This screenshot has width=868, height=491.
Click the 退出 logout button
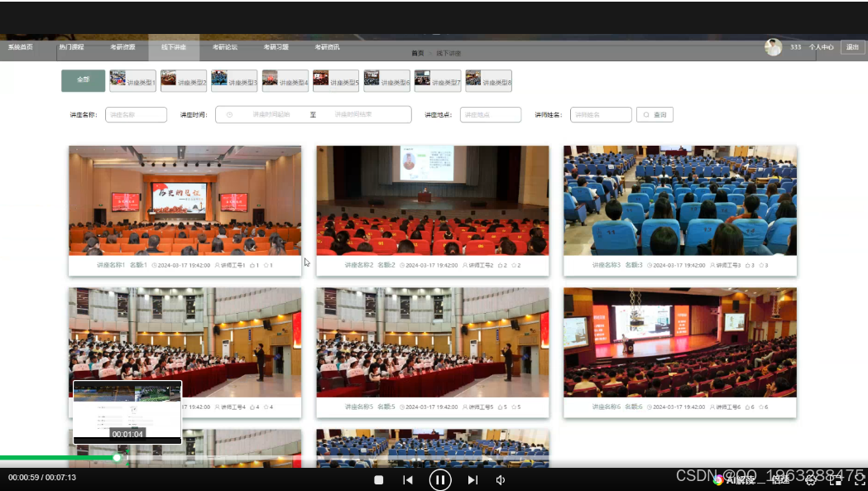852,47
